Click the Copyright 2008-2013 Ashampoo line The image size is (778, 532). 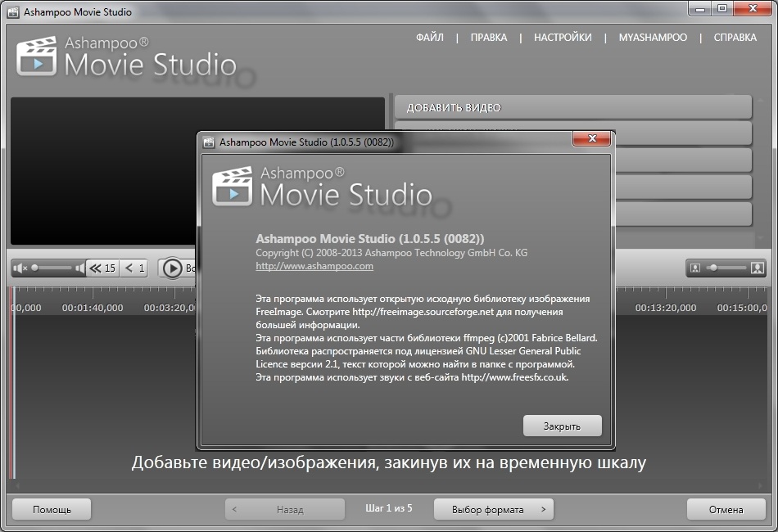pyautogui.click(x=391, y=253)
